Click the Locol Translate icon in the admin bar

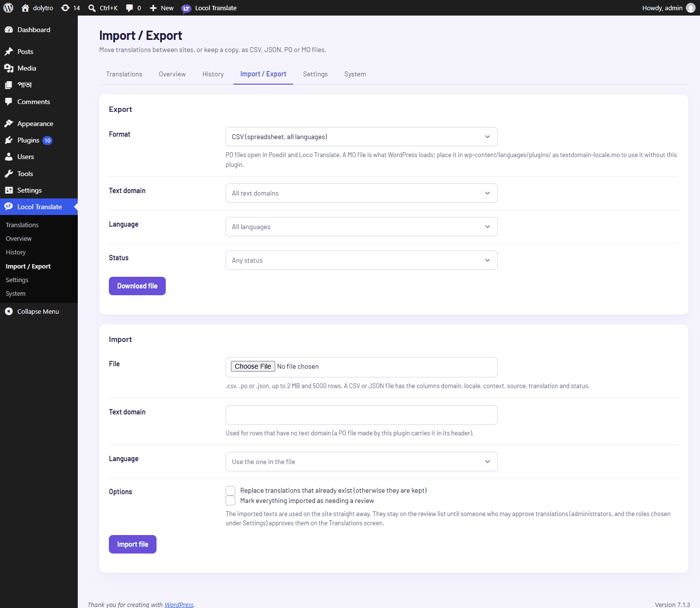(x=186, y=8)
